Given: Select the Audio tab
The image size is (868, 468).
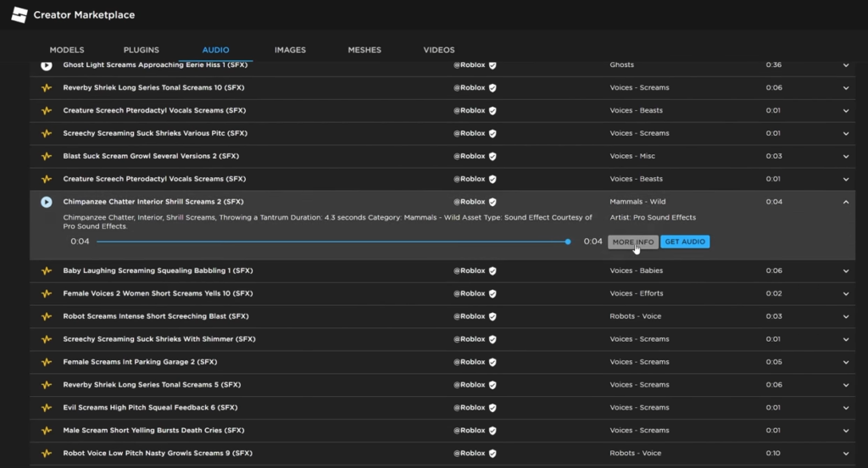Looking at the screenshot, I should click(215, 50).
